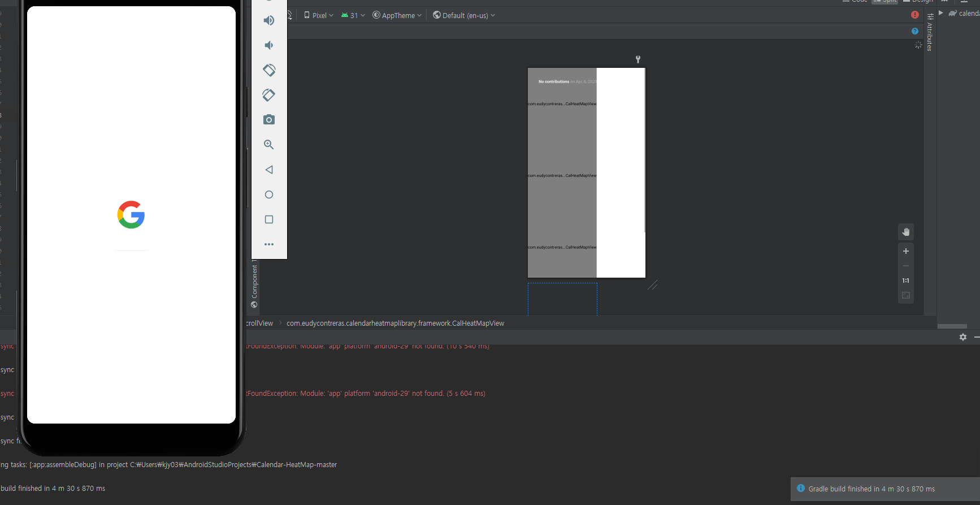Open the API level 31 dropdown
This screenshot has width=980, height=505.
click(353, 15)
